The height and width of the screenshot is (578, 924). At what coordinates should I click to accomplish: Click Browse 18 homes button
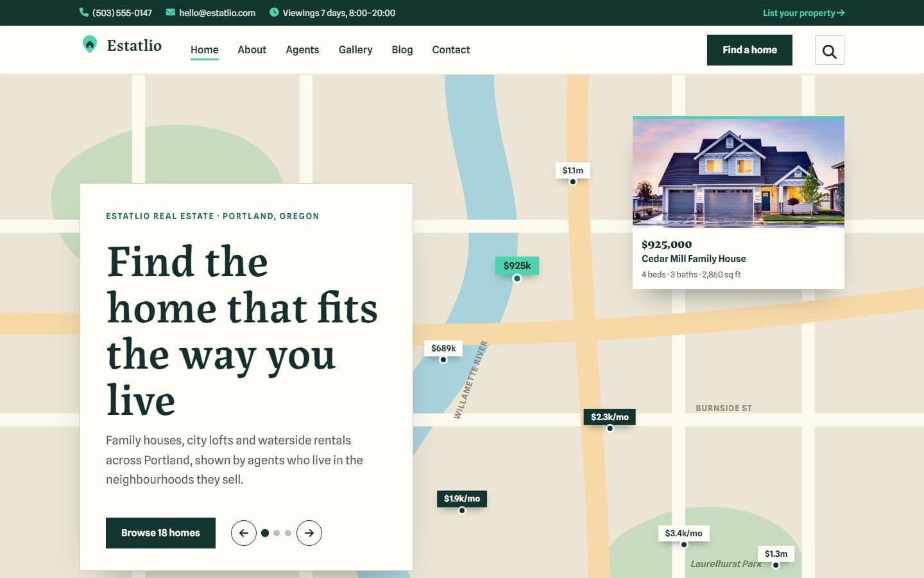click(x=160, y=533)
